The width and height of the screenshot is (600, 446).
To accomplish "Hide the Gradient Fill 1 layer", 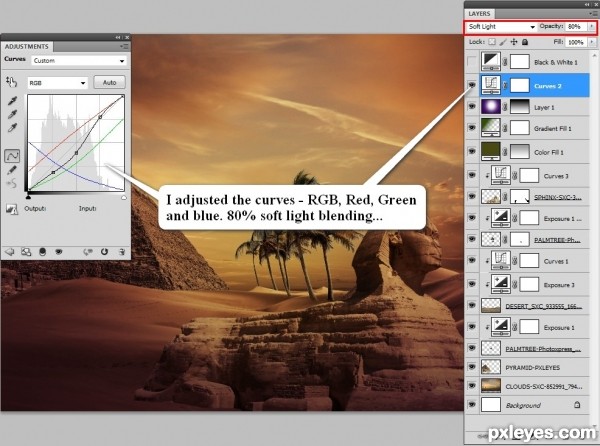I will pyautogui.click(x=472, y=128).
